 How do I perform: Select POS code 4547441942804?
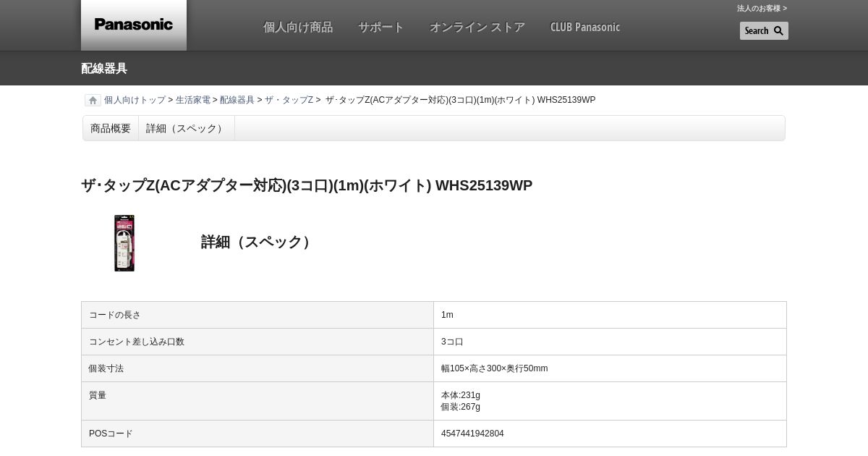click(x=472, y=434)
